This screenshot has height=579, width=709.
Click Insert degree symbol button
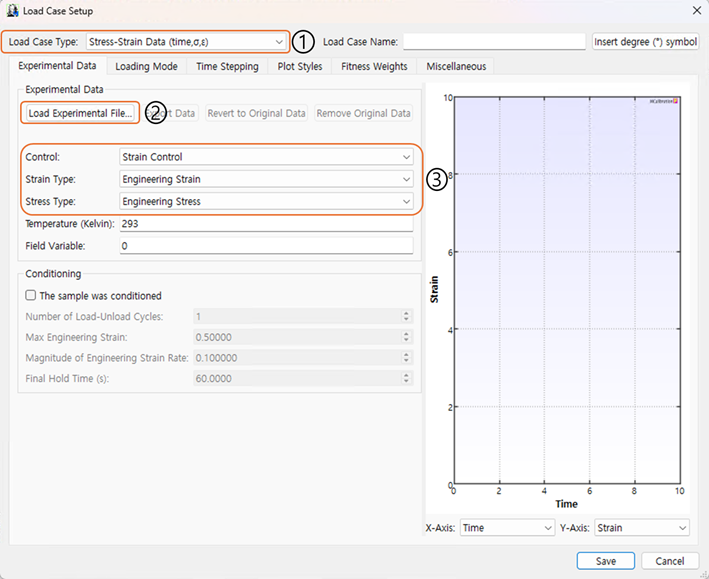645,42
